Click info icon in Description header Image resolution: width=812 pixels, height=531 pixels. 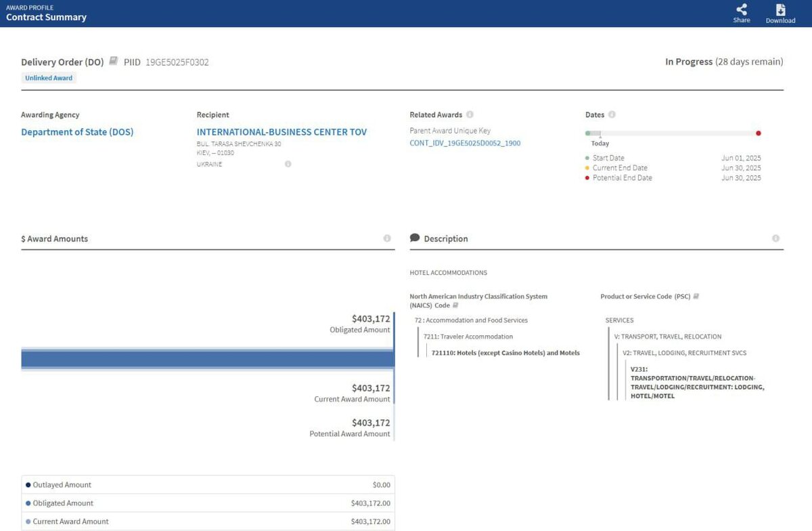(x=775, y=238)
